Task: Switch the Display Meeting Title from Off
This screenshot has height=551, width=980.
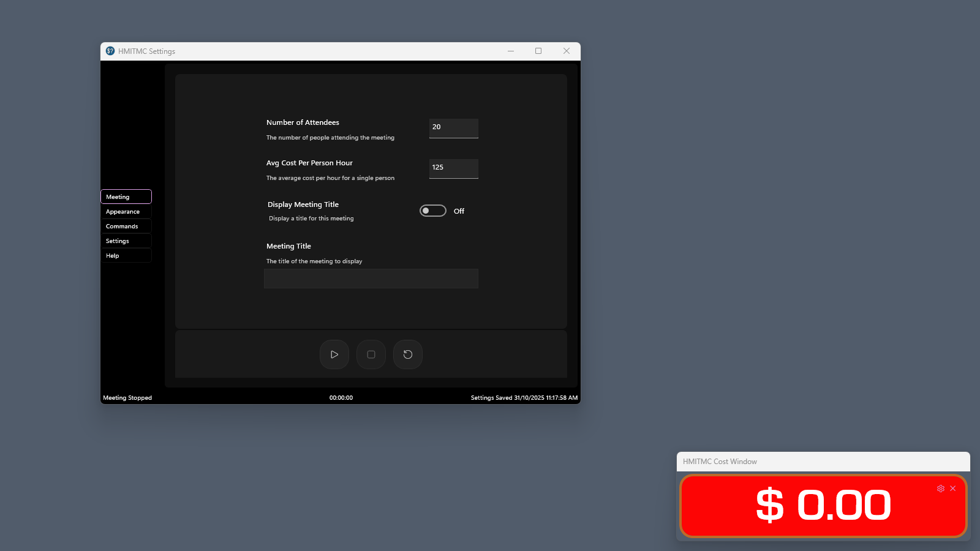Action: [432, 210]
